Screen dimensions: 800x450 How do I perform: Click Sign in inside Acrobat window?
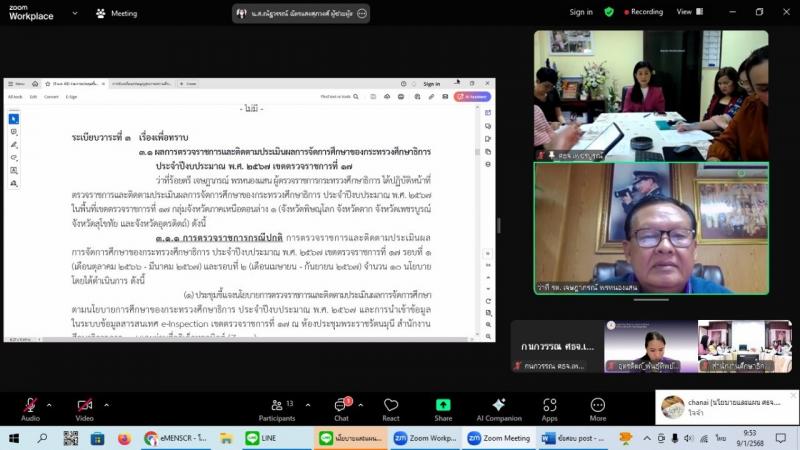coord(432,84)
